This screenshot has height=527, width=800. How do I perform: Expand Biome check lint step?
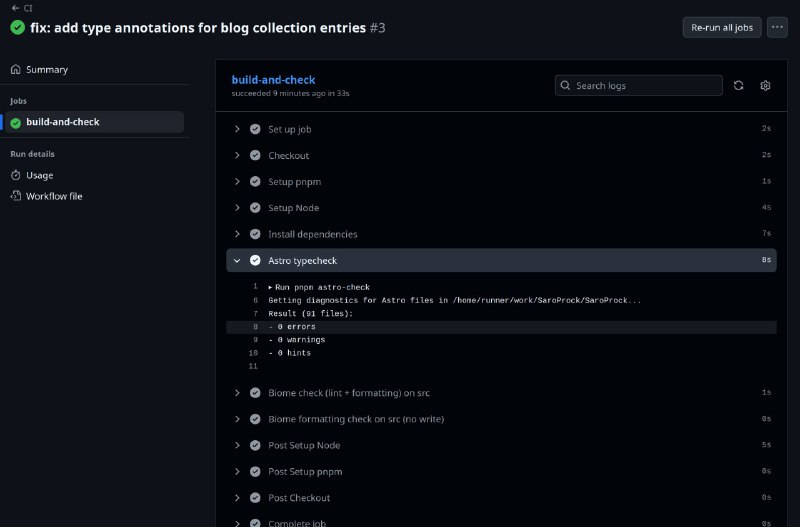click(x=237, y=393)
